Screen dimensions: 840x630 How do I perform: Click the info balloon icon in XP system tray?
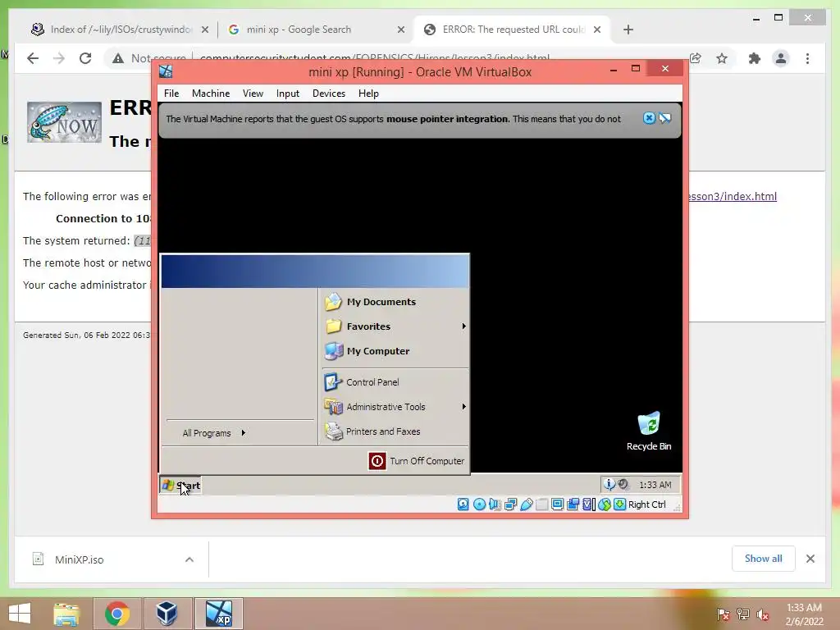[x=609, y=484]
